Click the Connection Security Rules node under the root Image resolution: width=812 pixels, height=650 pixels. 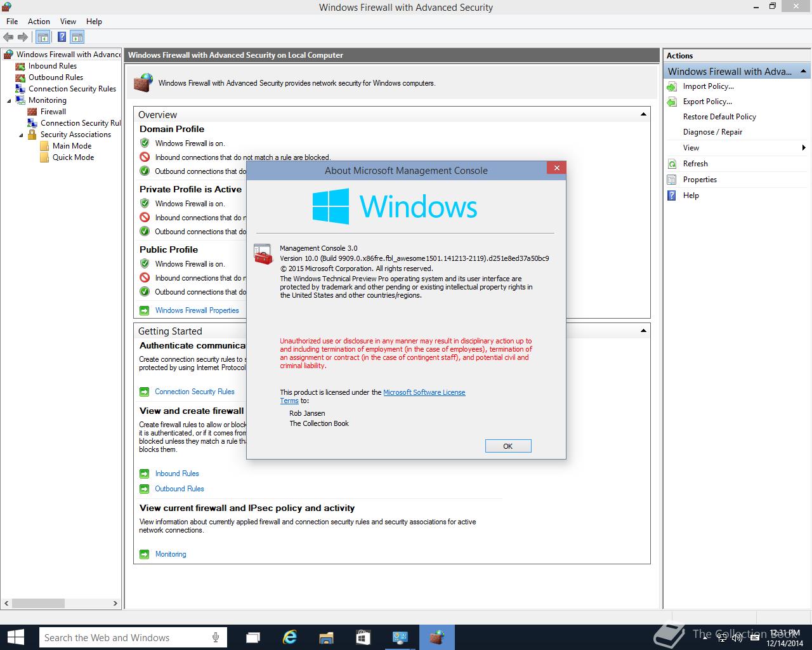[x=72, y=89]
